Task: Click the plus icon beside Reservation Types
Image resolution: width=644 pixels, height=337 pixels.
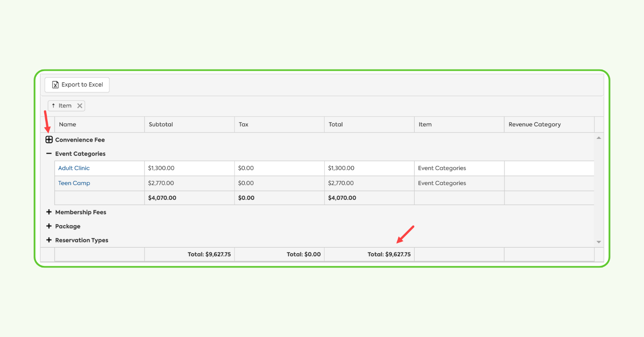Action: pyautogui.click(x=49, y=240)
